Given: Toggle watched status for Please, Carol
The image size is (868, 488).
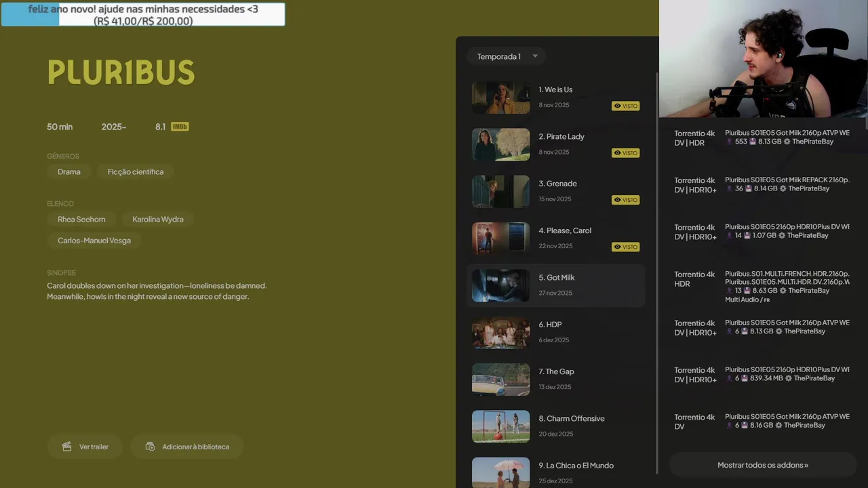Looking at the screenshot, I should [x=625, y=247].
